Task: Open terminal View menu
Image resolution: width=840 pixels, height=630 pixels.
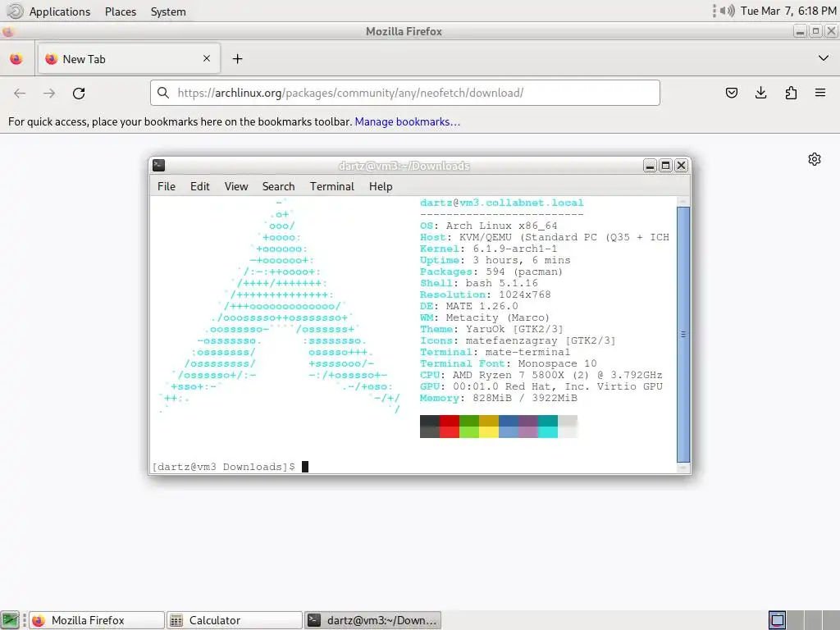Action: click(x=236, y=186)
